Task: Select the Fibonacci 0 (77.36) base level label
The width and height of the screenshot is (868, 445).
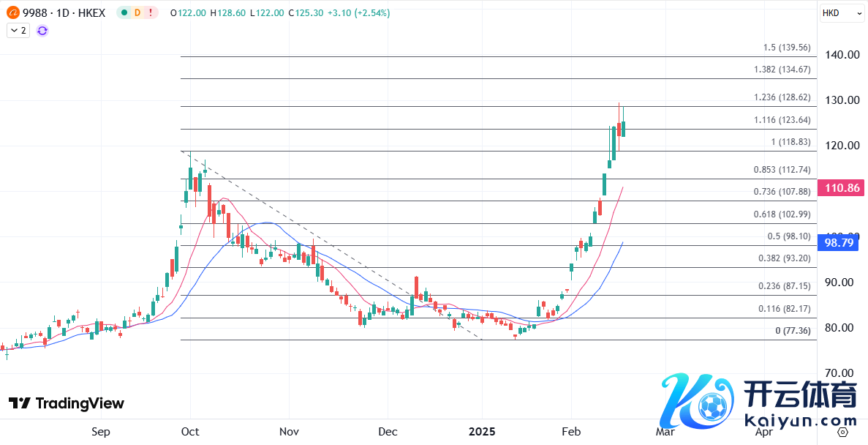Action: [793, 331]
